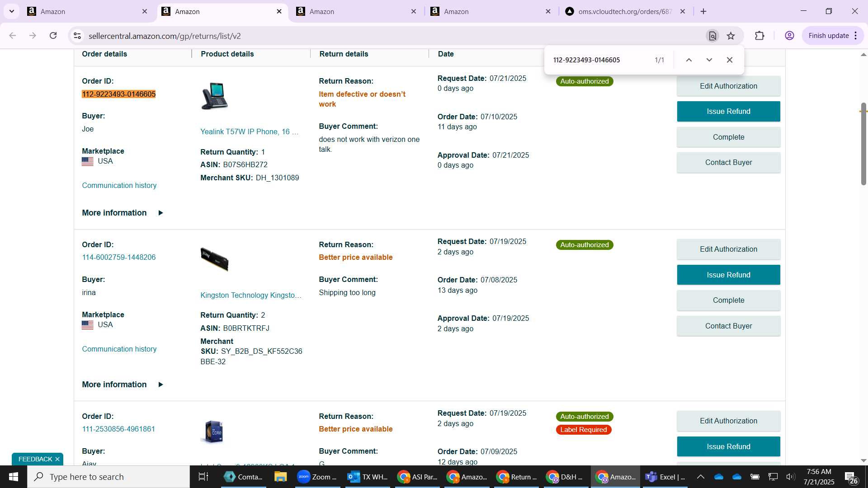Go back to the previous page

[x=13, y=36]
